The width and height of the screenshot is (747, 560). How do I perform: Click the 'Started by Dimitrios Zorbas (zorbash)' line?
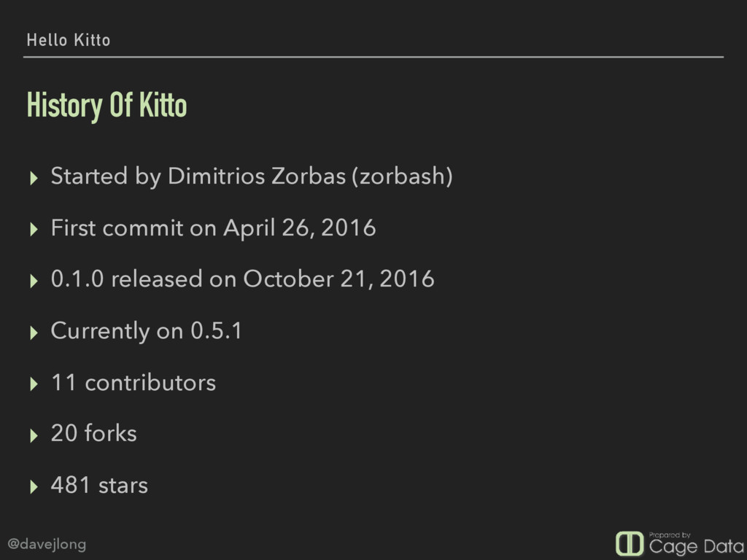[252, 176]
